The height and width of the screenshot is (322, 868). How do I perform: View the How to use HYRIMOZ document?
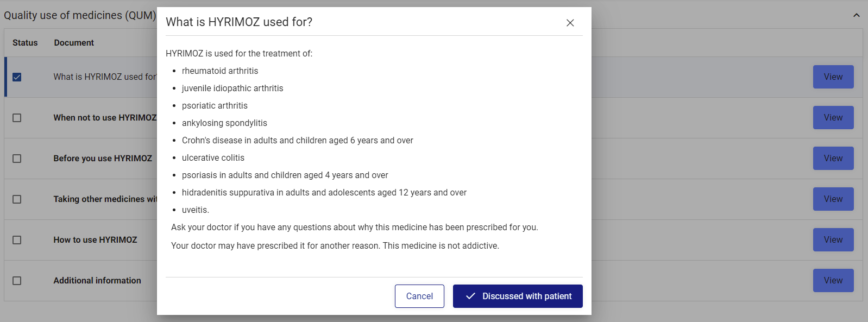(x=833, y=239)
